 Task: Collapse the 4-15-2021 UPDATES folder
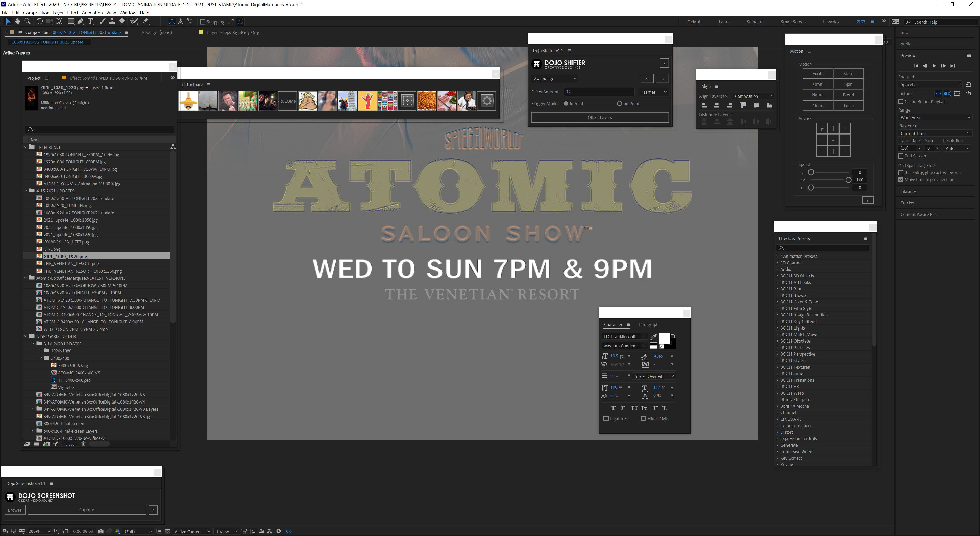tap(26, 191)
